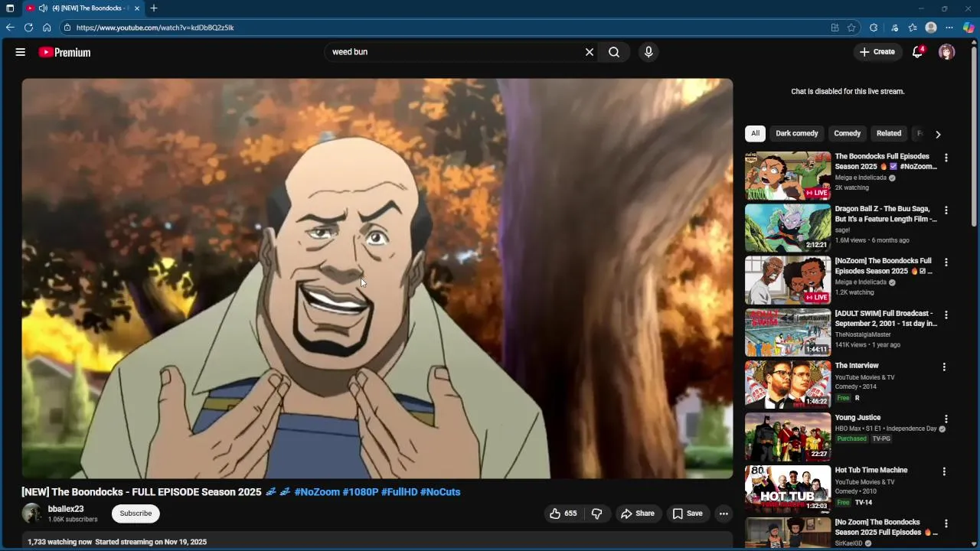Add this page to favorites star
Image resolution: width=980 pixels, height=551 pixels.
click(x=851, y=28)
